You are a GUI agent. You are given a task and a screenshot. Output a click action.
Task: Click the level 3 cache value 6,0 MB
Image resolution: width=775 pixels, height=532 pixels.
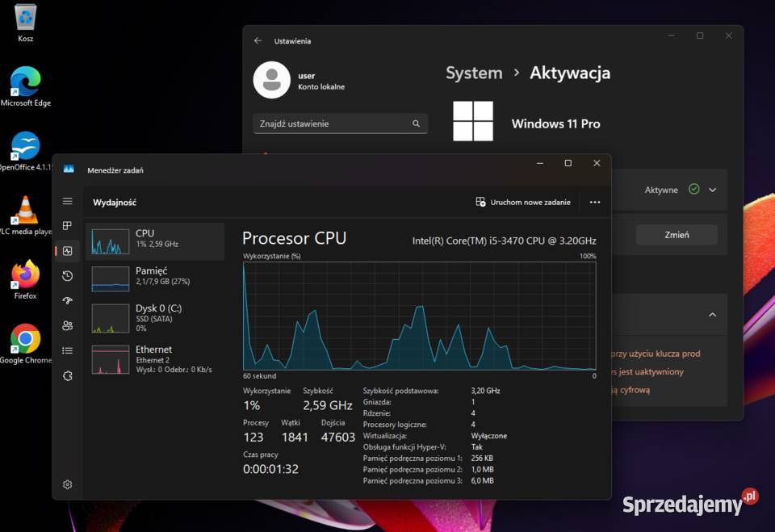483,480
